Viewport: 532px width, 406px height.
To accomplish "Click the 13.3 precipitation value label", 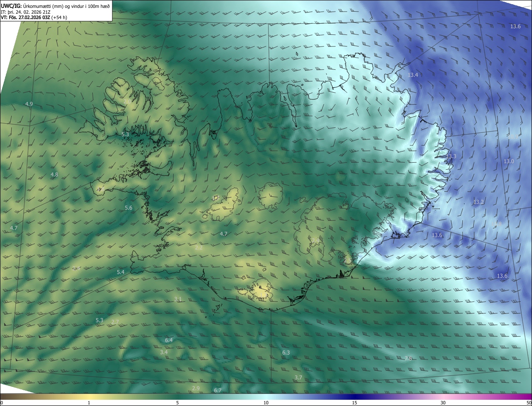I will coord(451,157).
